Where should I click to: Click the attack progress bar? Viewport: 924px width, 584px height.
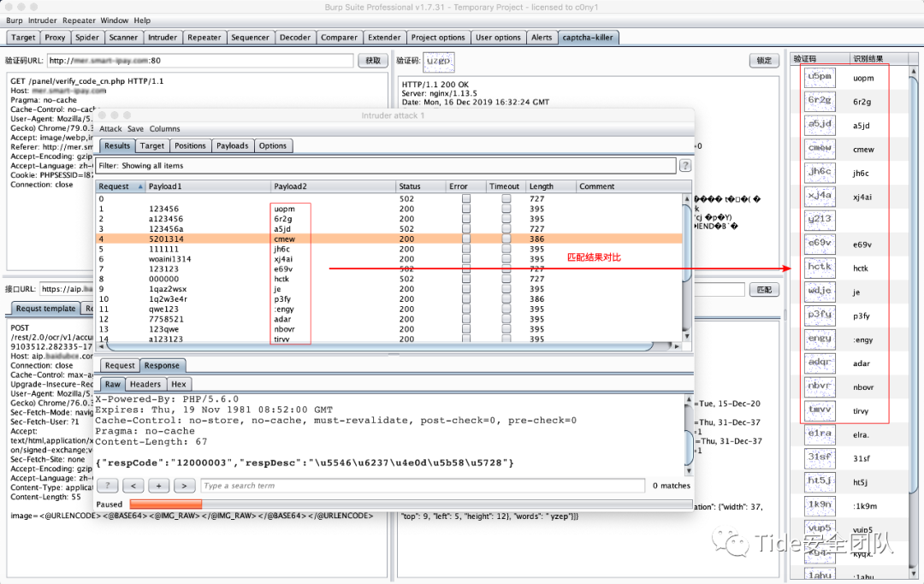point(411,504)
